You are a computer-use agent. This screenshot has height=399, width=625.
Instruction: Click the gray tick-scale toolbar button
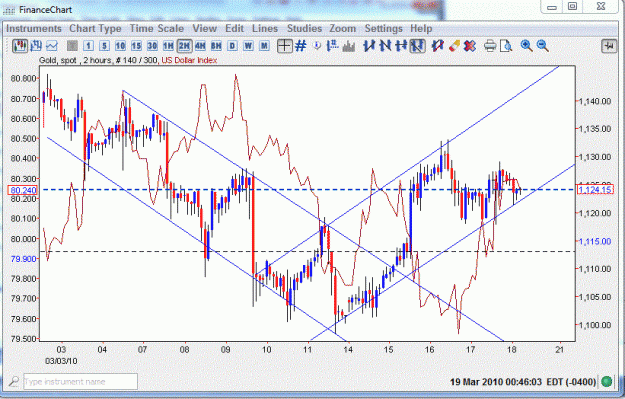(72, 46)
